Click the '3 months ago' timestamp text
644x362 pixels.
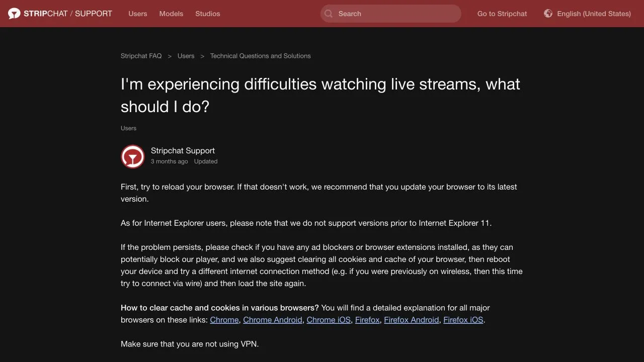pyautogui.click(x=170, y=161)
